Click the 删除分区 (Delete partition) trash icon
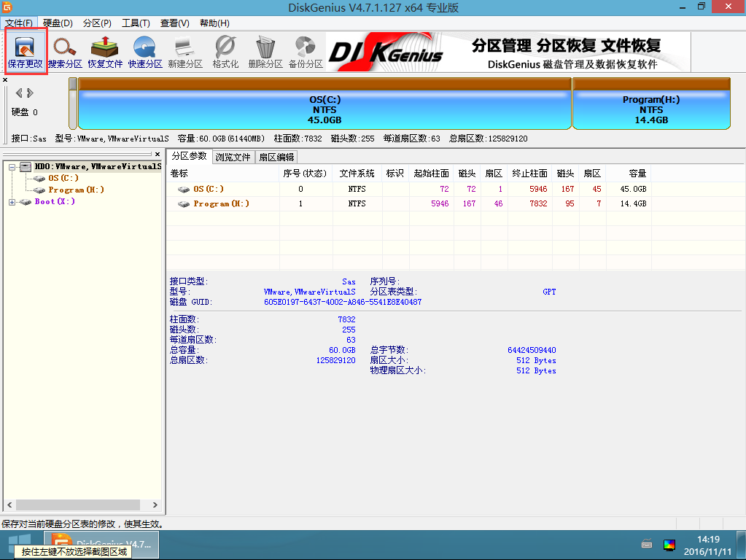Viewport: 746px width, 560px height. [265, 51]
